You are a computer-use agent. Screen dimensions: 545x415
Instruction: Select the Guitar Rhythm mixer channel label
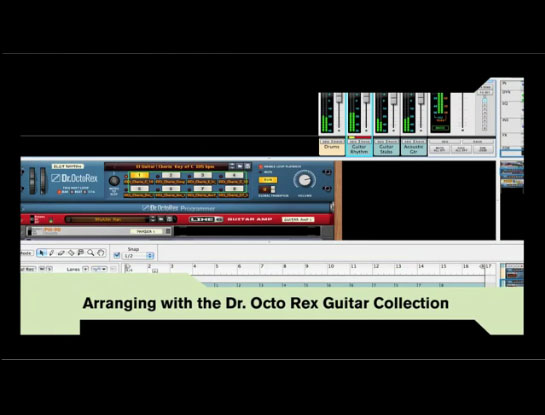pyautogui.click(x=359, y=149)
